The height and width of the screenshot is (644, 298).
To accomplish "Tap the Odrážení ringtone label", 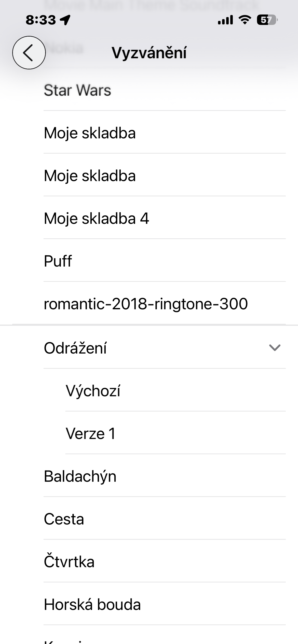I will point(75,348).
